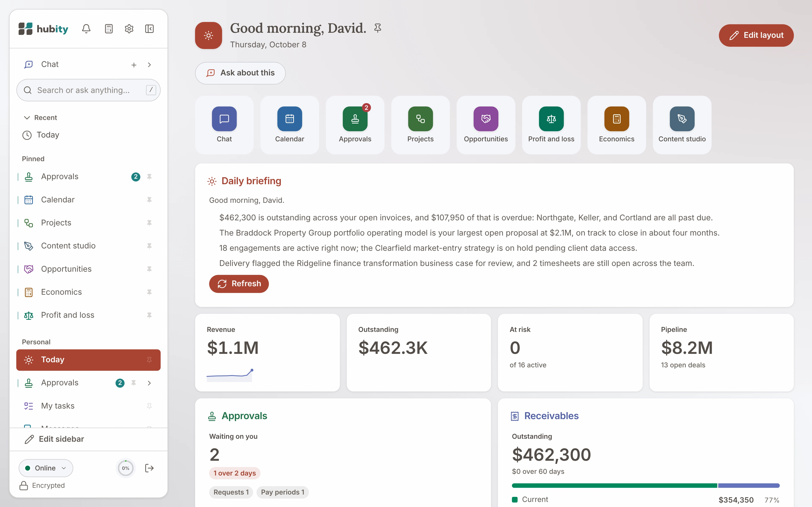The height and width of the screenshot is (507, 812).
Task: Click the Refresh button in Daily briefing
Action: coord(239,284)
